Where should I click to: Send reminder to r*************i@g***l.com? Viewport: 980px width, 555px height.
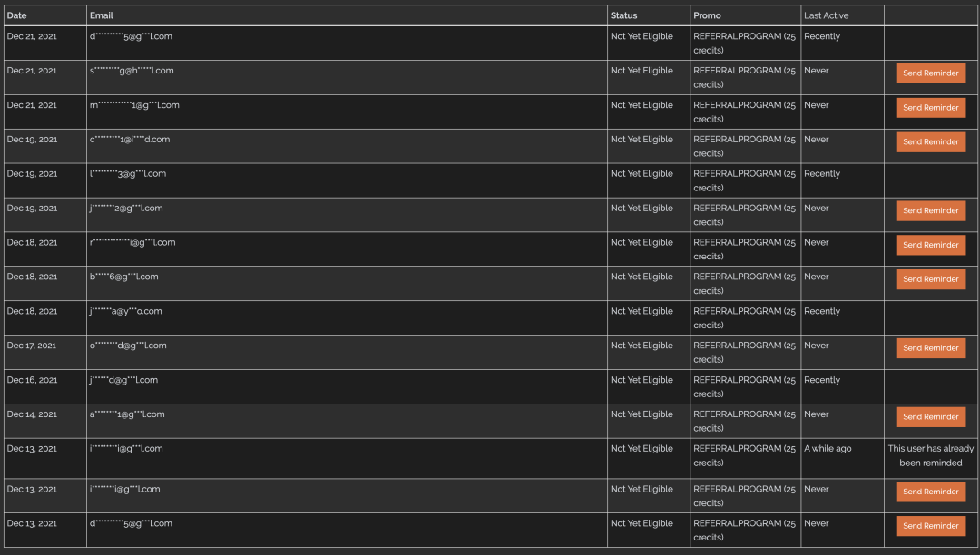[x=931, y=245]
